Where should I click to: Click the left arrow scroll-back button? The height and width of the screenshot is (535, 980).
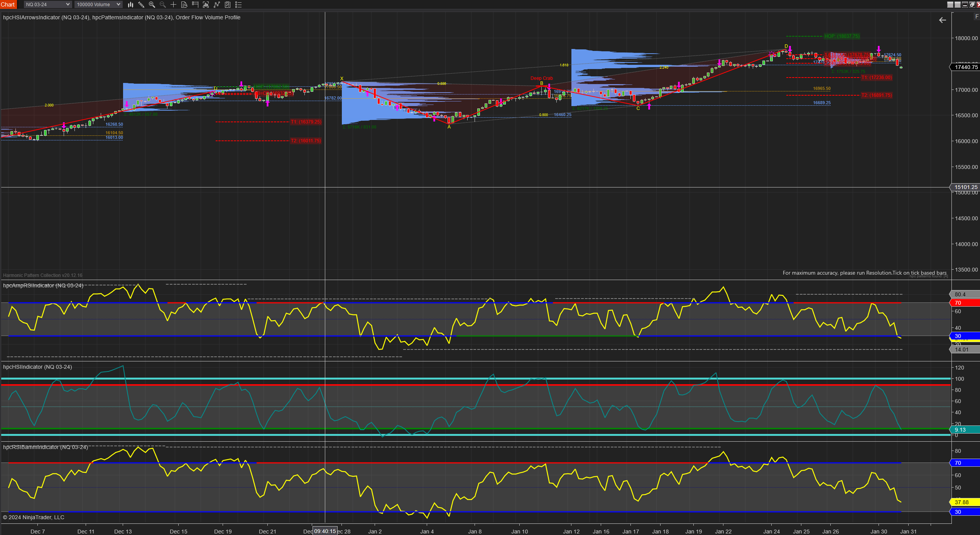[x=942, y=20]
